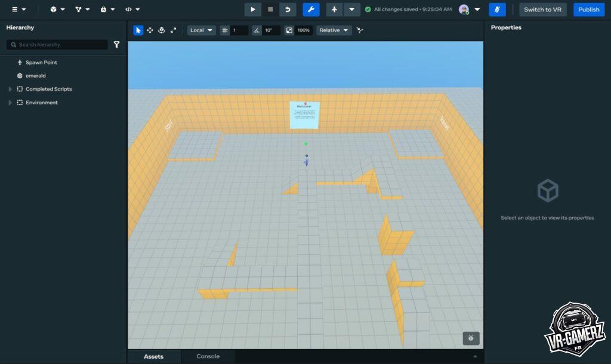Select the Rotate tool in viewport toolbar
Image resolution: width=611 pixels, height=364 pixels.
tap(162, 30)
